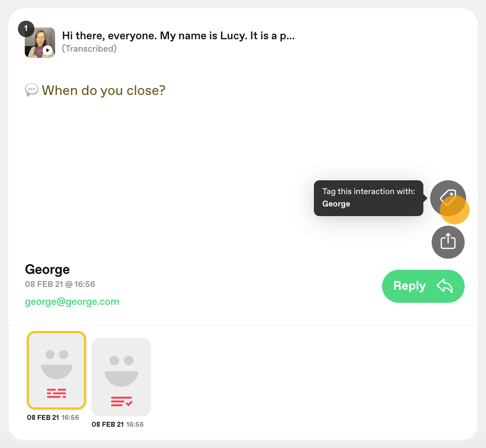The image size is (486, 448).
Task: Click the number 1 step badge
Action: click(26, 29)
